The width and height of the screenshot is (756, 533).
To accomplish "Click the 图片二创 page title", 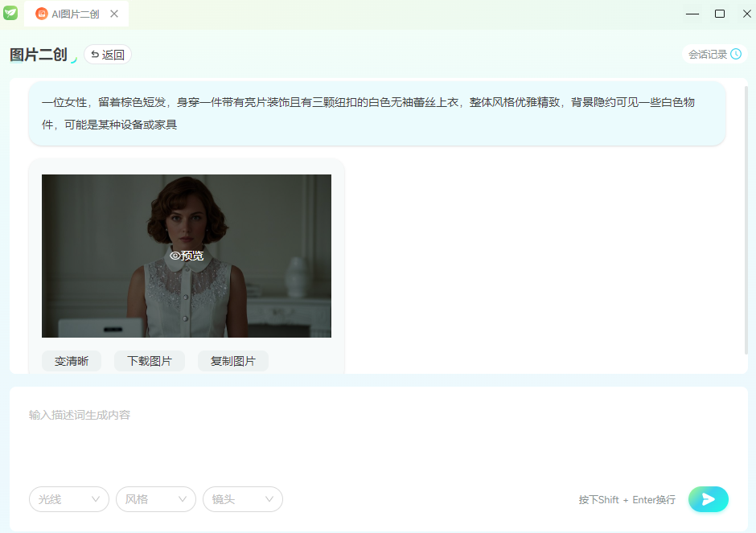I will pyautogui.click(x=39, y=55).
